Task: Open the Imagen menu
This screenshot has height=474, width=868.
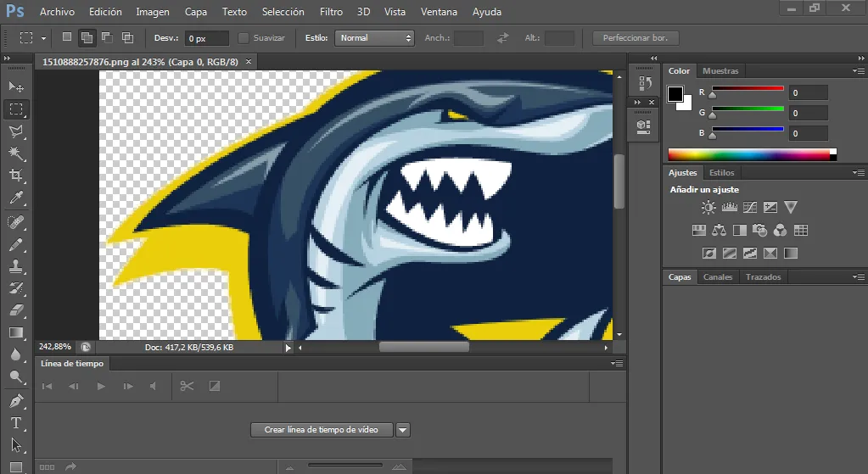Action: pyautogui.click(x=152, y=12)
